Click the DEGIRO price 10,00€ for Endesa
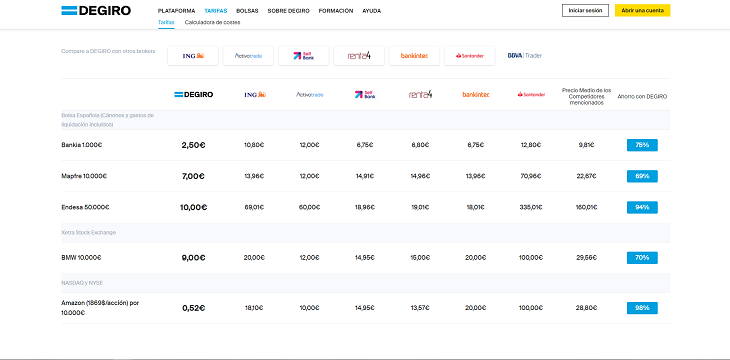 point(194,207)
